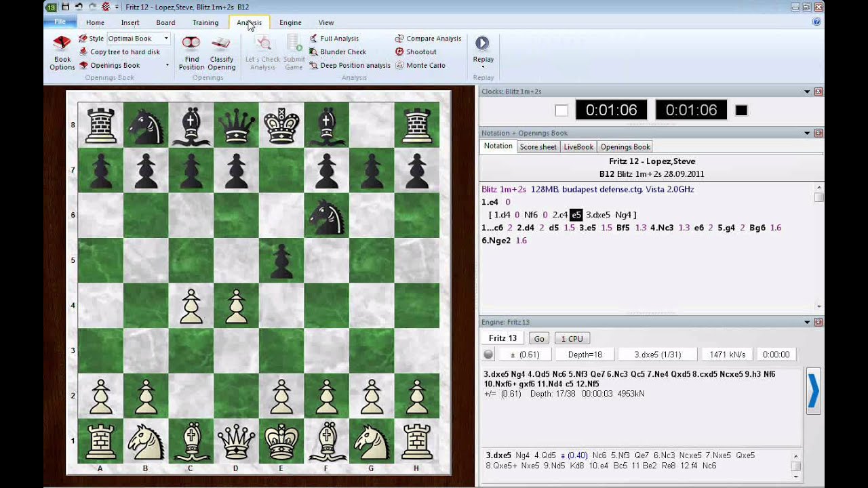
Task: Expand the Openings Book dropdown arrow
Action: click(x=167, y=65)
